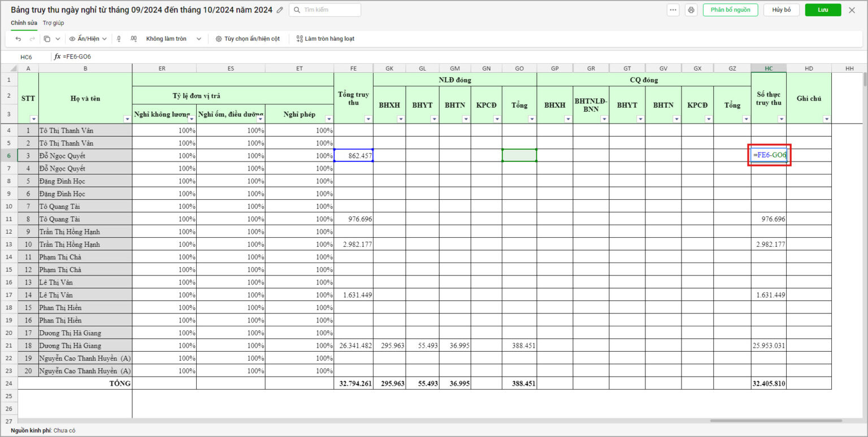Click the Phân bổ nguồn button

coord(730,10)
